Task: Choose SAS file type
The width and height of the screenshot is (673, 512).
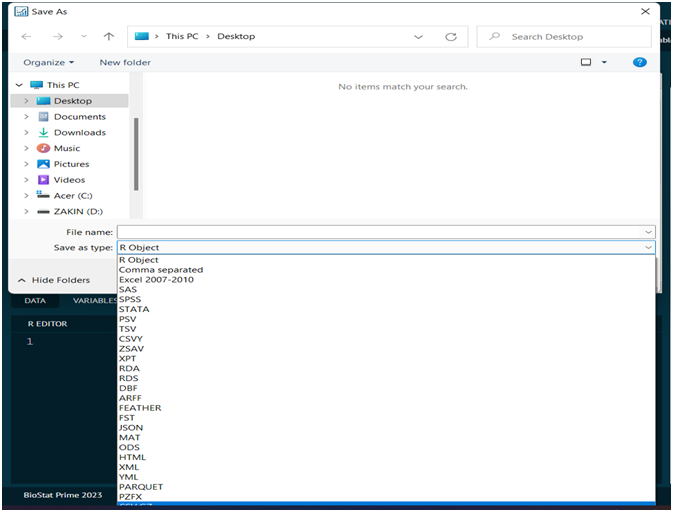Action: [x=386, y=290]
